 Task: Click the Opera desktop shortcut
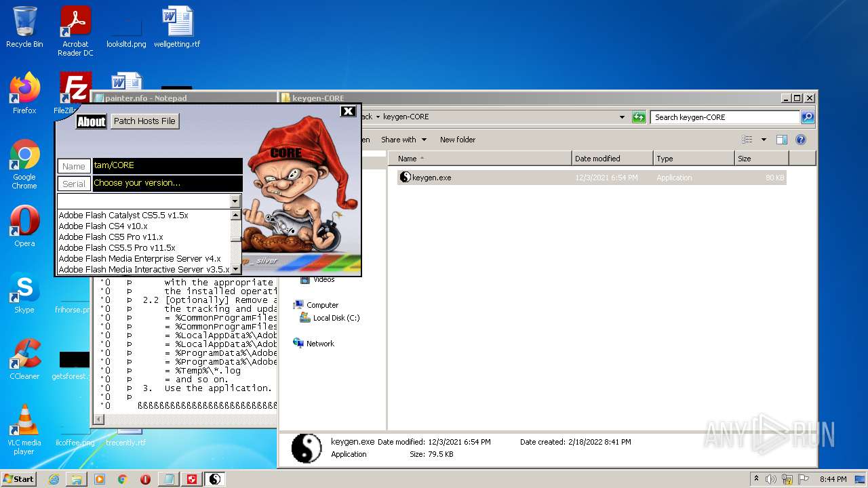(24, 226)
